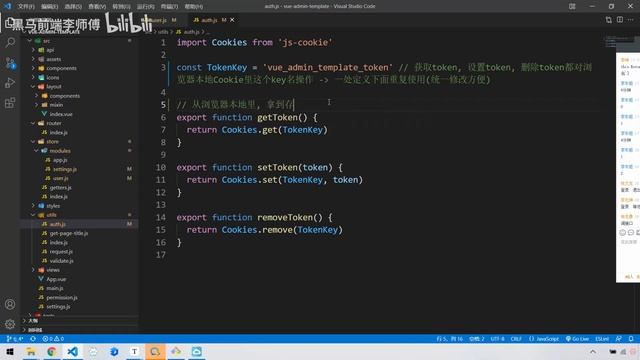Collapse the src folder
Viewport: 640px width, 360px height.
pos(29,41)
